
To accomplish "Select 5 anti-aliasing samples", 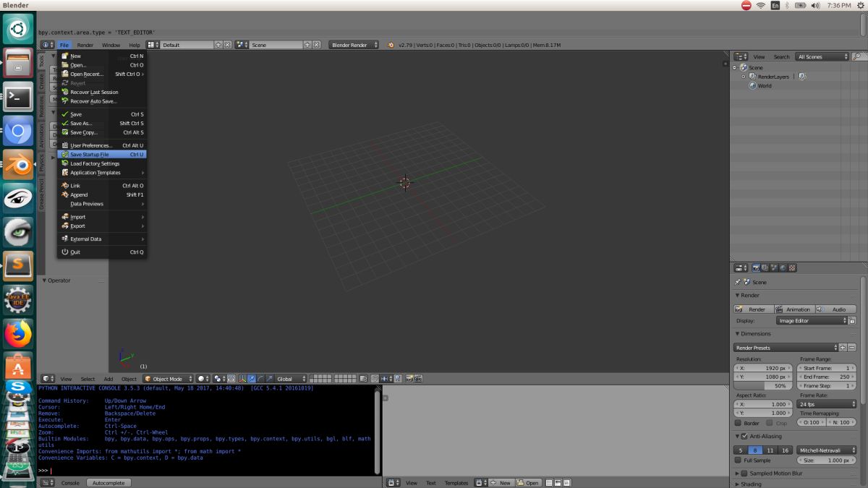I will click(x=741, y=450).
